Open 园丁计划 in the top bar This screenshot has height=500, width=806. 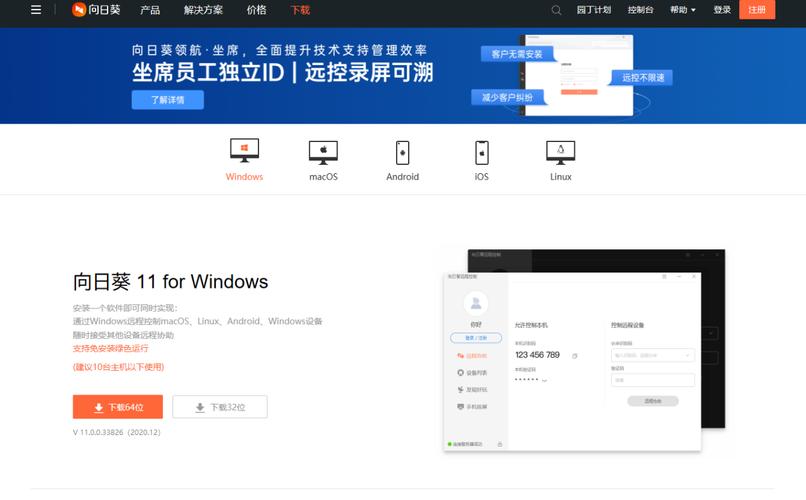(x=594, y=10)
